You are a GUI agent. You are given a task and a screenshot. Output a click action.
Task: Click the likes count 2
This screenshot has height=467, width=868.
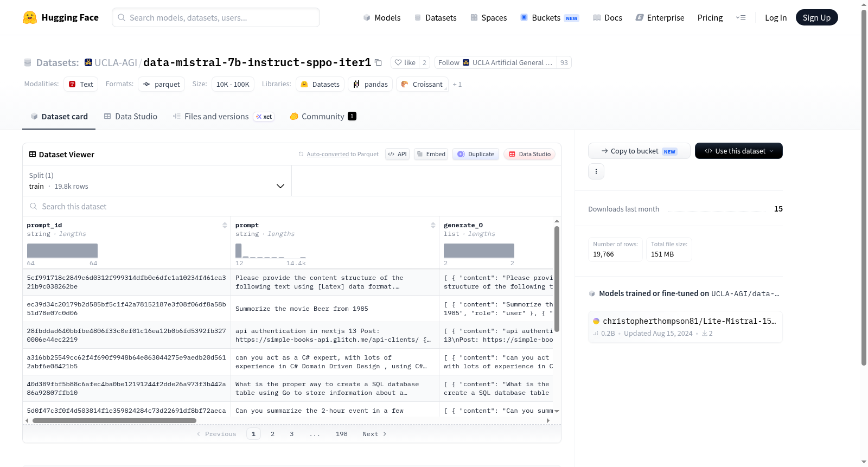(x=425, y=62)
